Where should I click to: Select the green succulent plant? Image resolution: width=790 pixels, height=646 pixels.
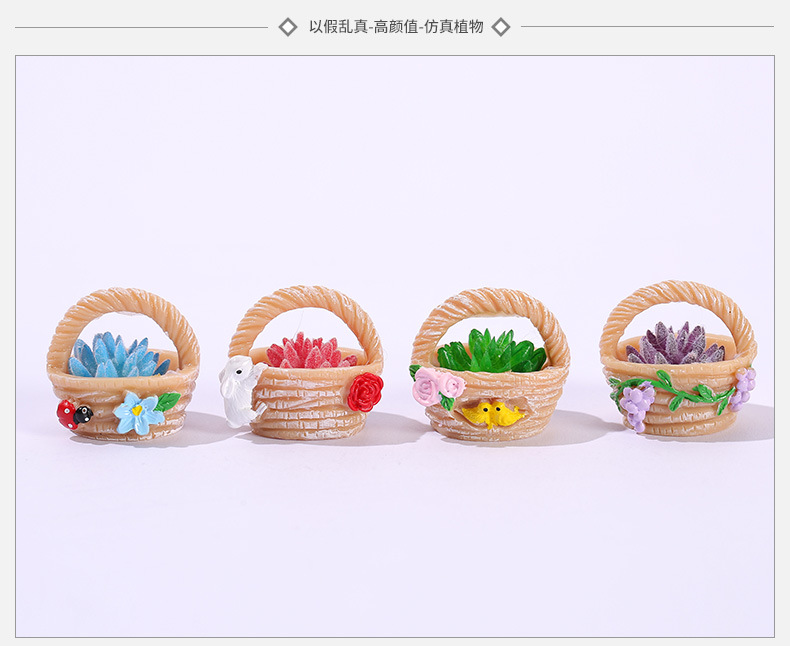[491, 350]
